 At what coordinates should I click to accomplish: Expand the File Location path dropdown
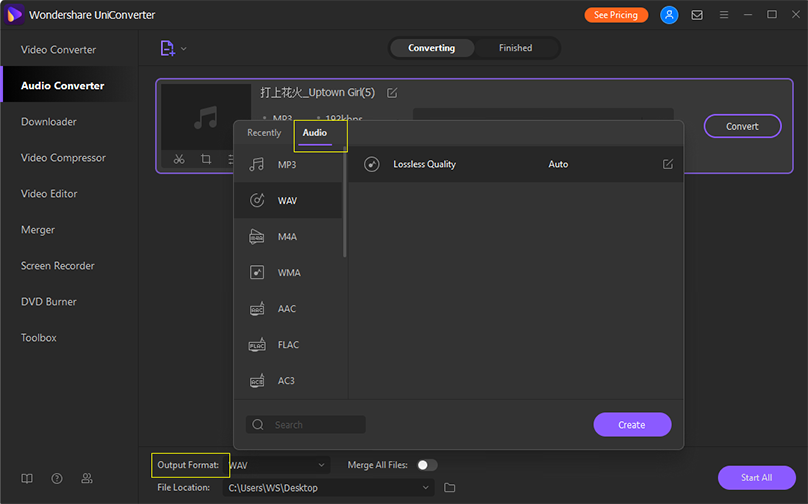click(425, 487)
